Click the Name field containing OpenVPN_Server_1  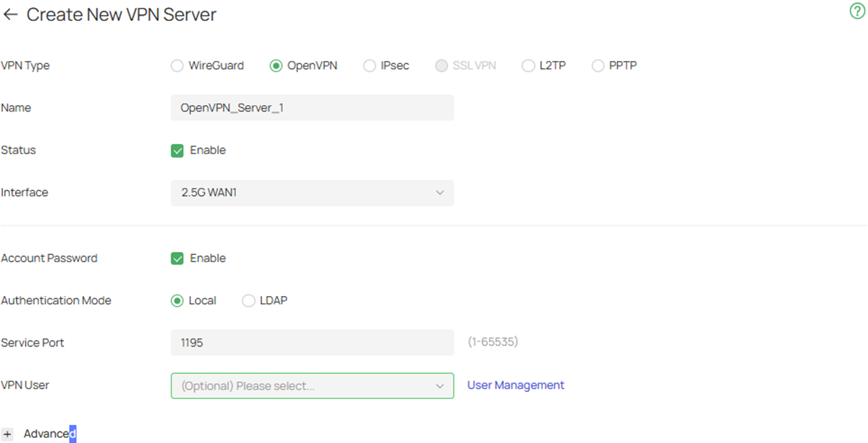(312, 107)
